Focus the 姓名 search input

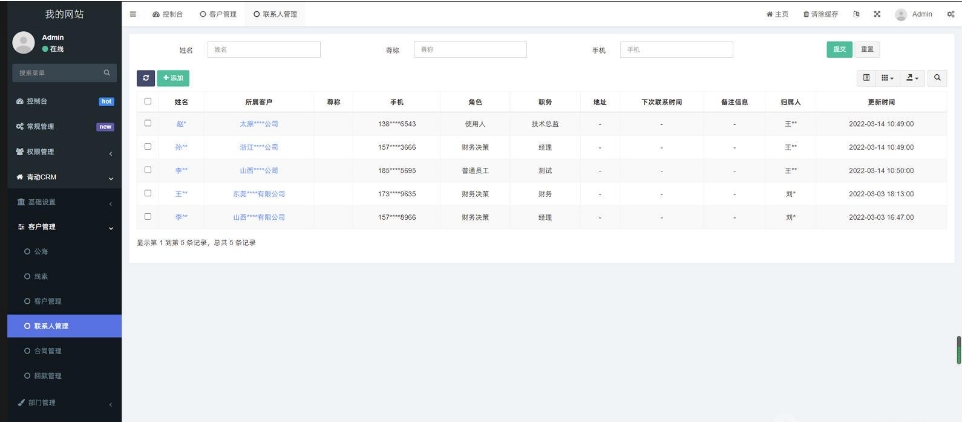264,50
